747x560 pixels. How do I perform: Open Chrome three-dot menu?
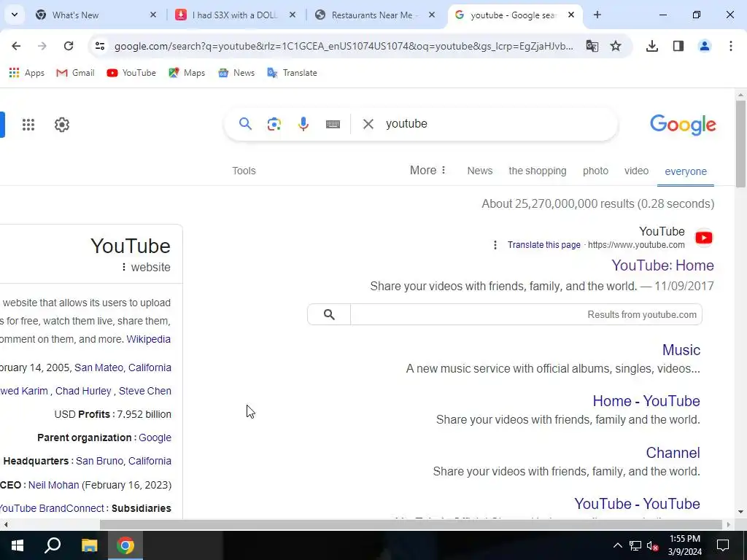tap(731, 46)
